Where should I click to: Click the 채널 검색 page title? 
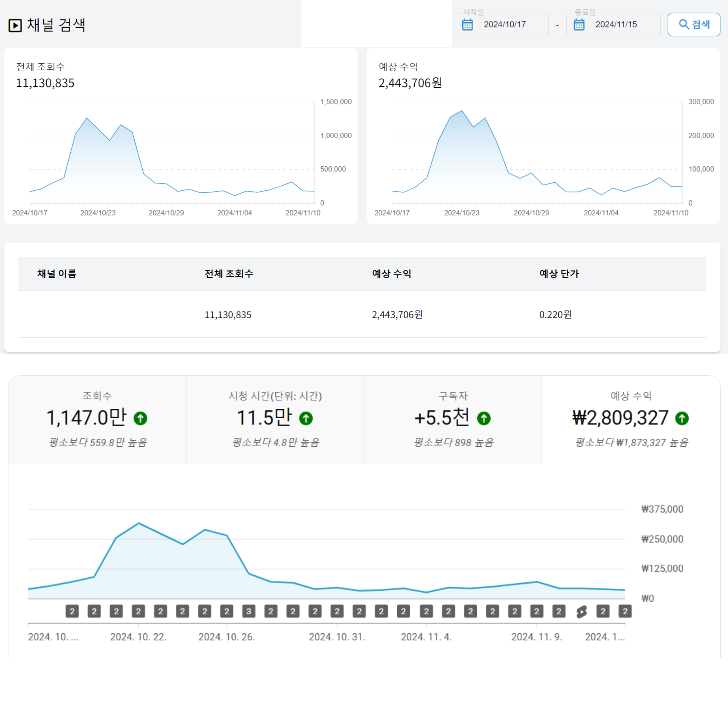56,25
